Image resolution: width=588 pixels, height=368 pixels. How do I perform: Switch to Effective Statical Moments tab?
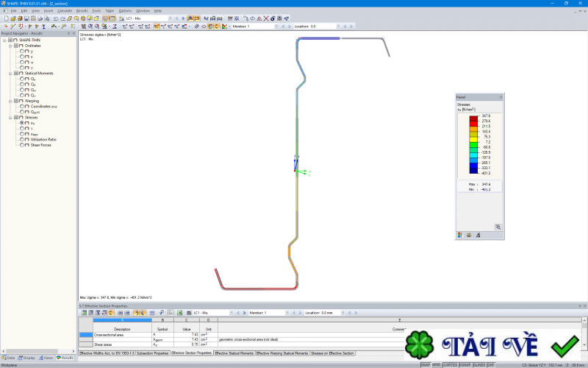234,353
